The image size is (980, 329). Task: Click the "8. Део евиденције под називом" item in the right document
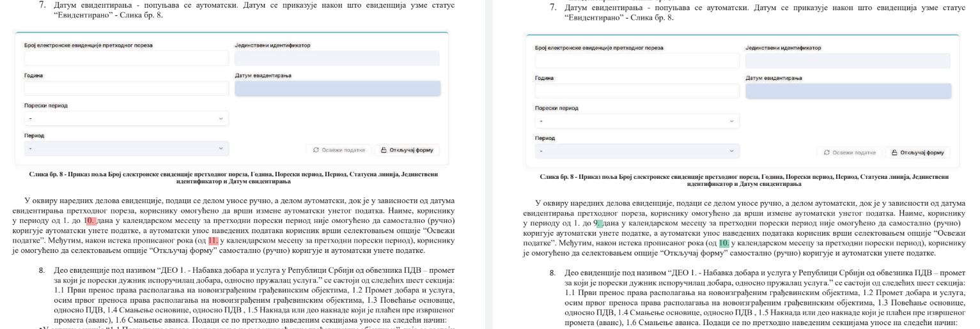(x=758, y=298)
